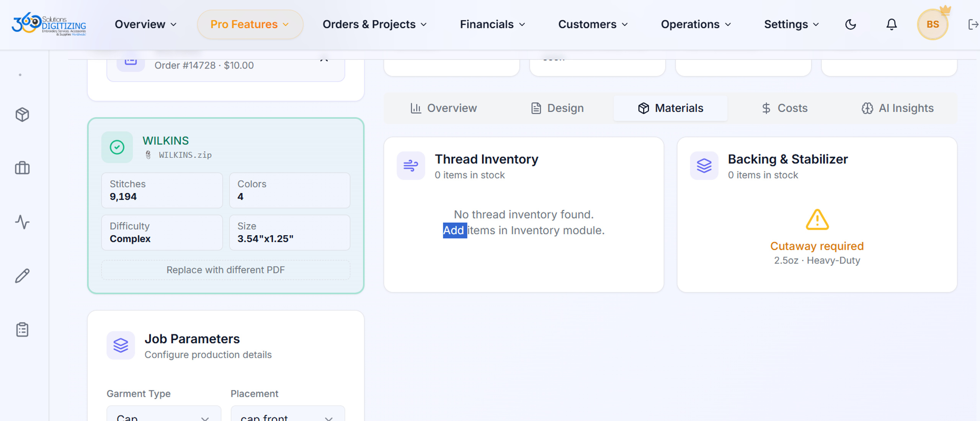
Task: Switch to the Costs tab
Action: 784,108
